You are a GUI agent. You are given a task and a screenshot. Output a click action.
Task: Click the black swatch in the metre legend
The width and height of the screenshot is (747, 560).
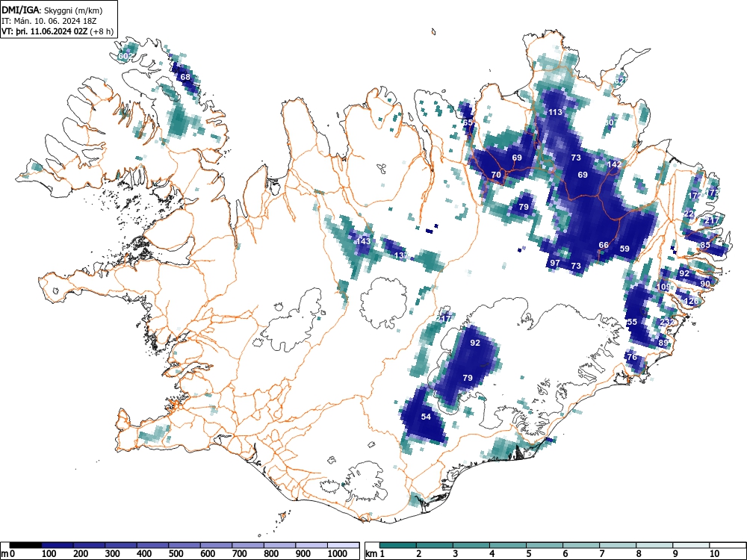(25, 545)
